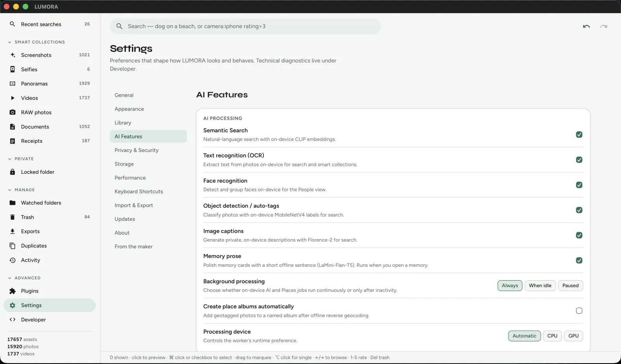Click the Activity history clock icon
The image size is (621, 364).
12,260
